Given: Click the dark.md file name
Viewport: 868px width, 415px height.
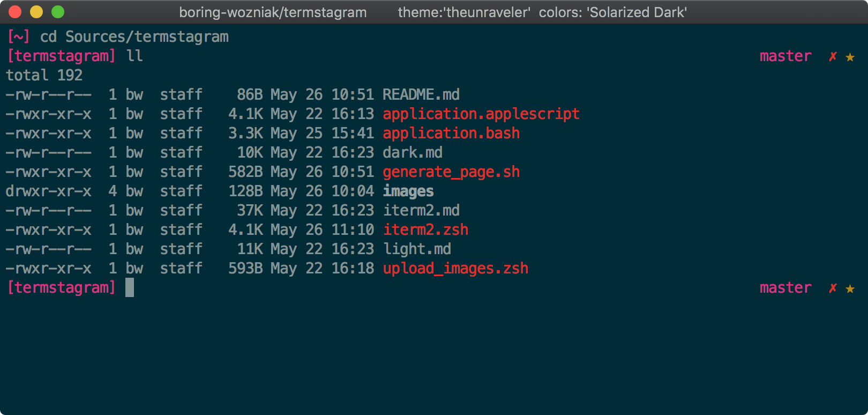Looking at the screenshot, I should point(412,153).
